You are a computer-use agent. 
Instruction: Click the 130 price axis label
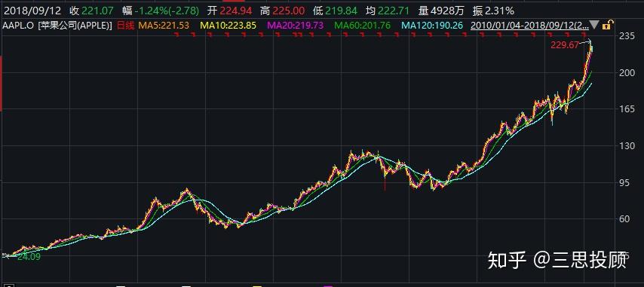click(x=627, y=146)
